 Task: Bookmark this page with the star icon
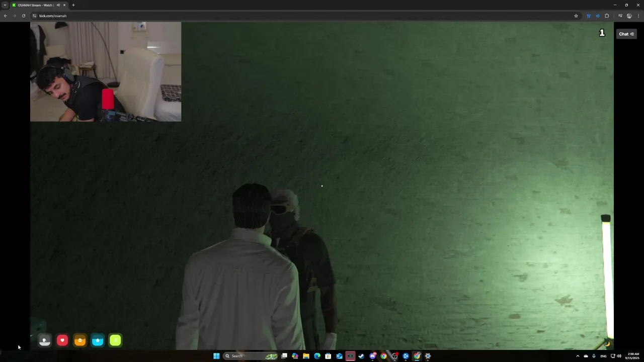click(576, 16)
